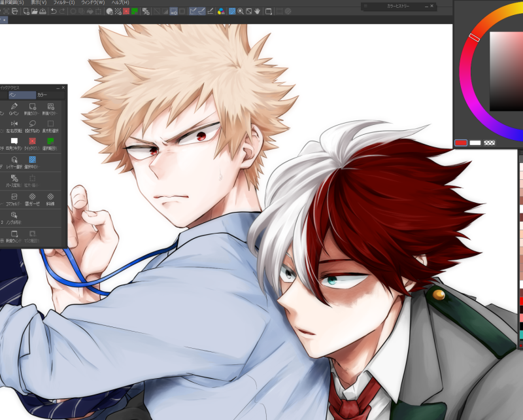
Task: Switch to the カラー tab in Quick Access
Action: (50, 95)
